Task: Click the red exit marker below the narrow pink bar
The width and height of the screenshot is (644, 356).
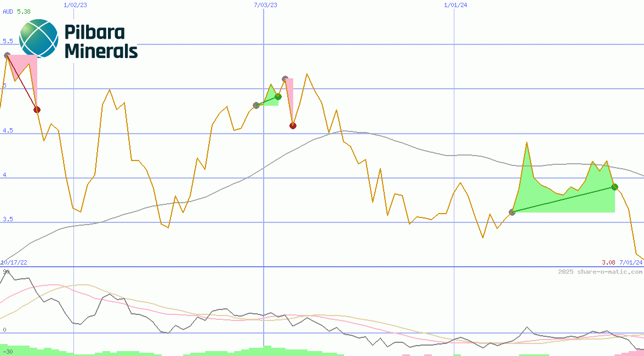Action: (293, 125)
